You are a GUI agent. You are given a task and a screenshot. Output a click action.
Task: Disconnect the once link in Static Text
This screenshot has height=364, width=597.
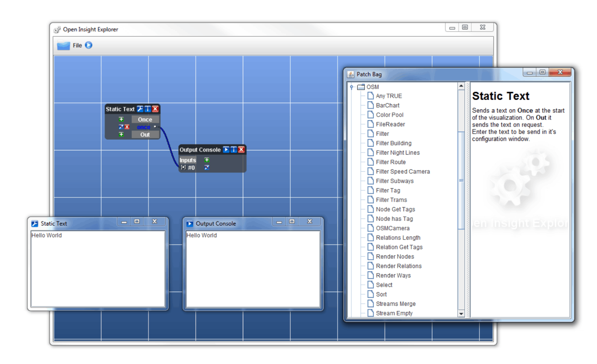point(121,127)
